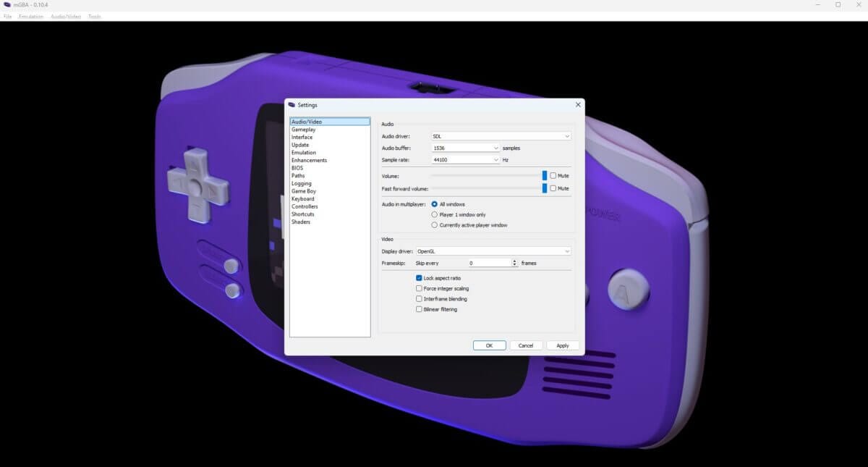Check Mute for Fast forward volume
Viewport: 868px width, 467px height.
click(x=553, y=188)
